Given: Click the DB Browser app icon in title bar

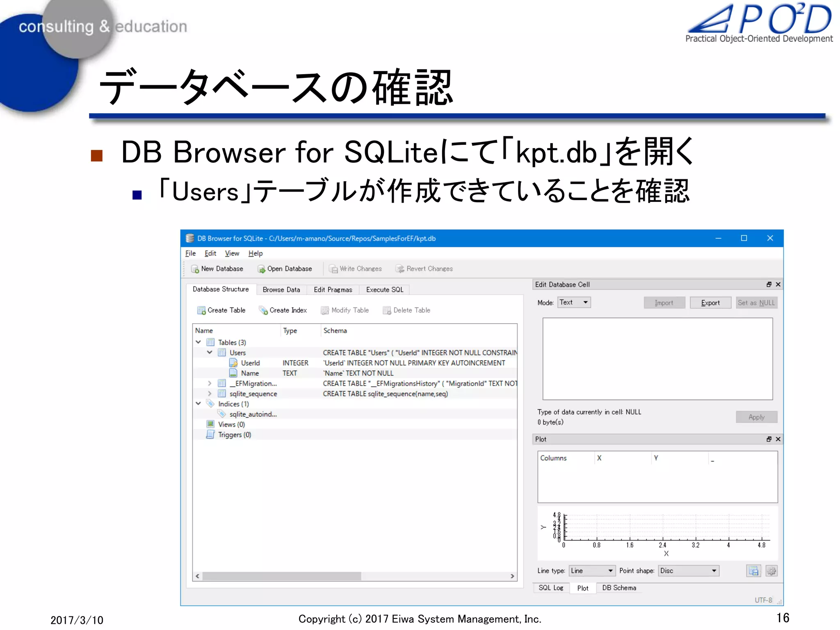Looking at the screenshot, I should [x=190, y=238].
